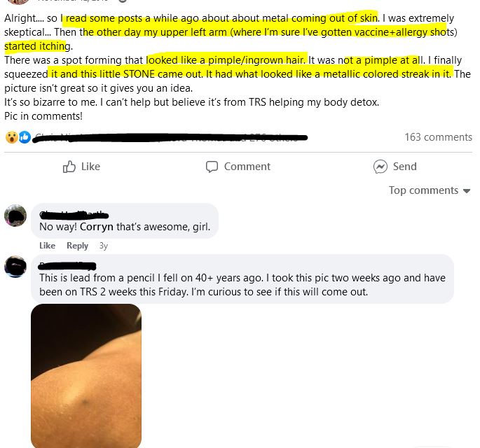The height and width of the screenshot is (448, 480).
Task: Click the 3y timestamp on first comment
Action: click(104, 246)
